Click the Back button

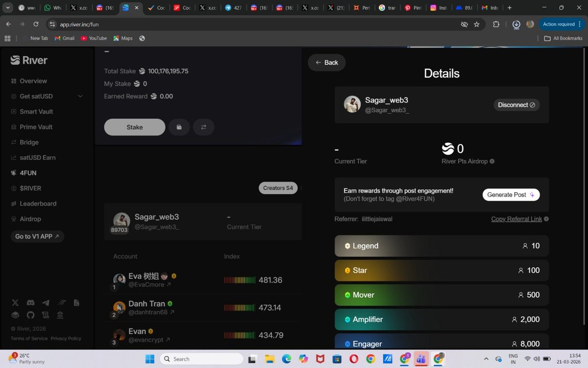pyautogui.click(x=327, y=62)
